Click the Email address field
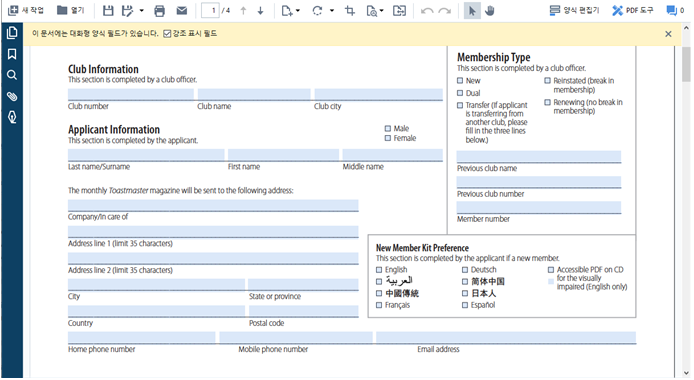 coord(506,338)
